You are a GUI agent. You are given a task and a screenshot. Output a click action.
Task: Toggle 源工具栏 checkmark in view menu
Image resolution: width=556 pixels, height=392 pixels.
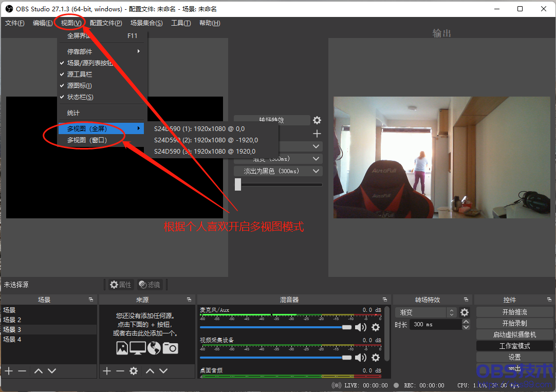point(80,74)
